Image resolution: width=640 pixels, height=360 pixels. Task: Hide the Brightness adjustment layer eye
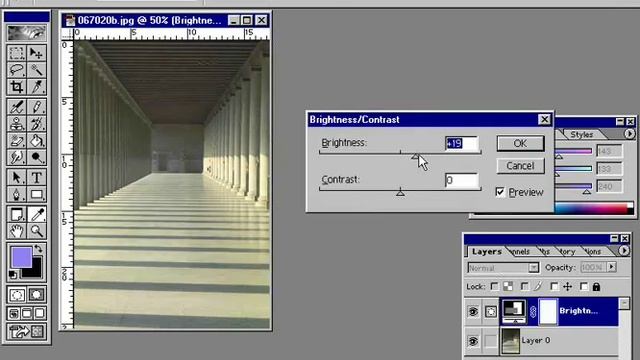pyautogui.click(x=473, y=312)
